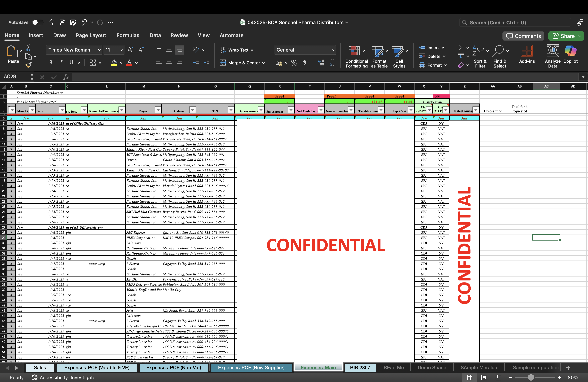Open Conditional Formatting
This screenshot has width=588, height=382.
[x=357, y=57]
